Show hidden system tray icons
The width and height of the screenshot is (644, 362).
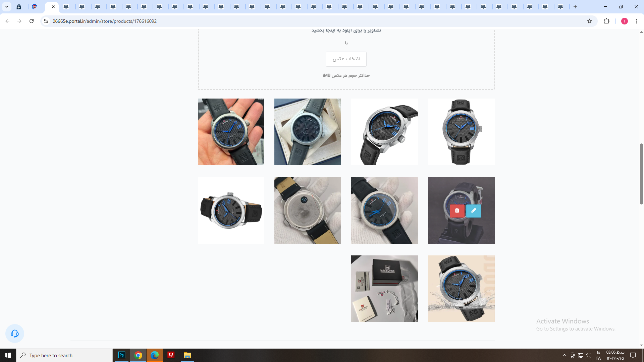tap(564, 355)
